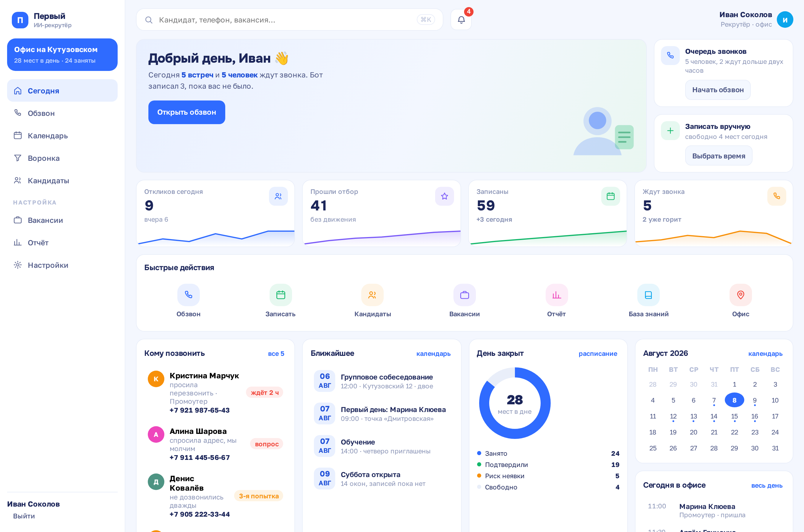The width and height of the screenshot is (804, 532).
Task: Focus the candidate search field
Action: tap(289, 20)
